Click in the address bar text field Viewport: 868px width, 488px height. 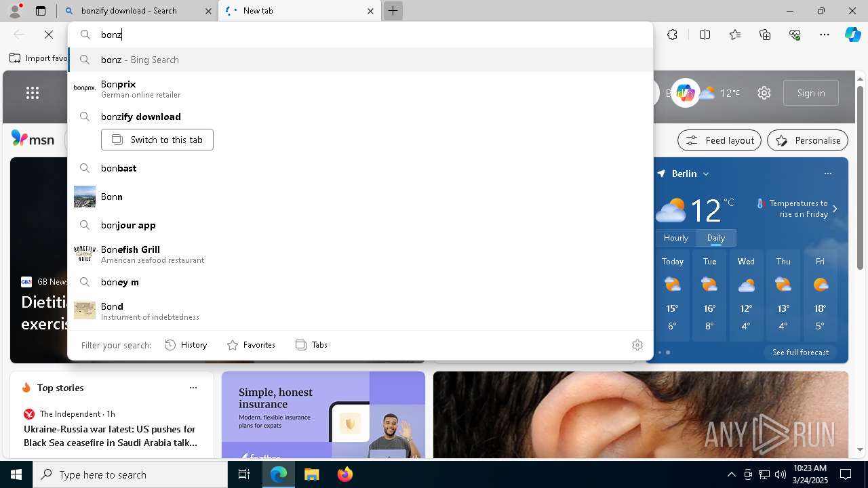coord(373,35)
